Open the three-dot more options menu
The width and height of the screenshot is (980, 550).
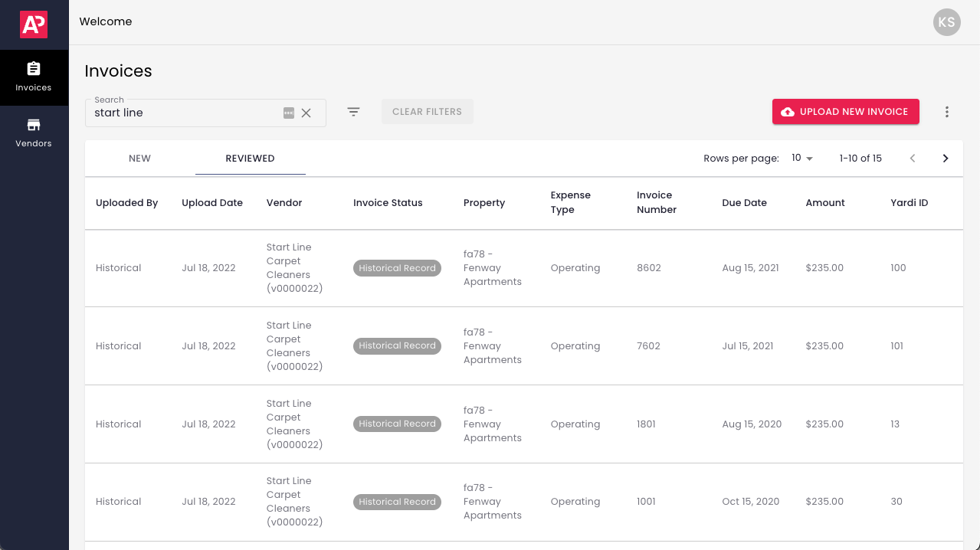coord(947,112)
